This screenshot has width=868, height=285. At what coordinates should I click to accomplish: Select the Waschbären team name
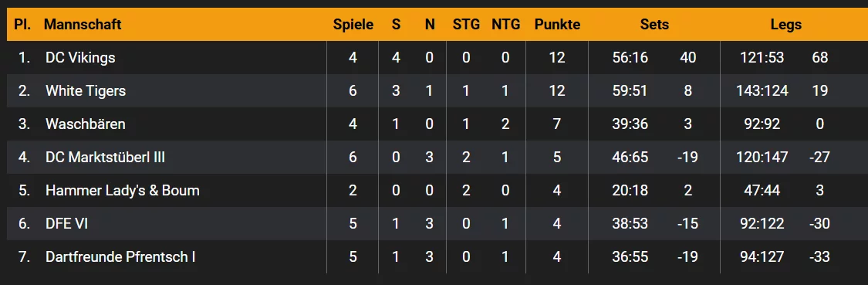85,124
